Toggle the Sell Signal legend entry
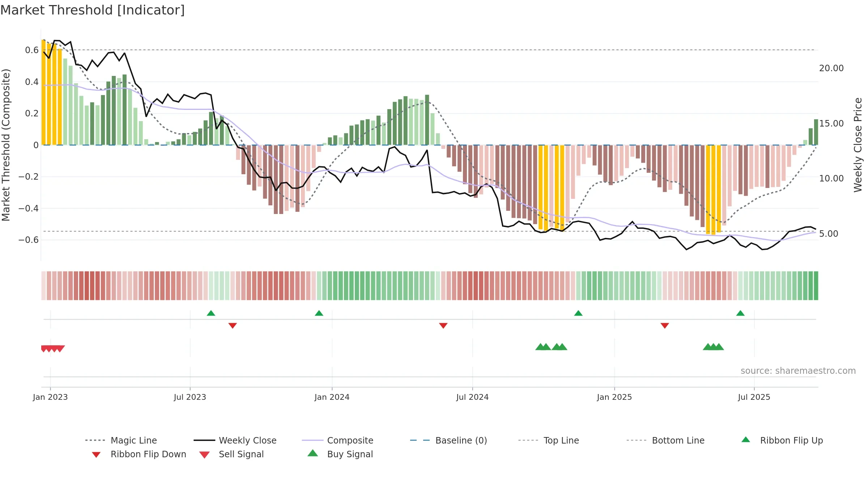Screen dimensions: 868x488 [231, 454]
